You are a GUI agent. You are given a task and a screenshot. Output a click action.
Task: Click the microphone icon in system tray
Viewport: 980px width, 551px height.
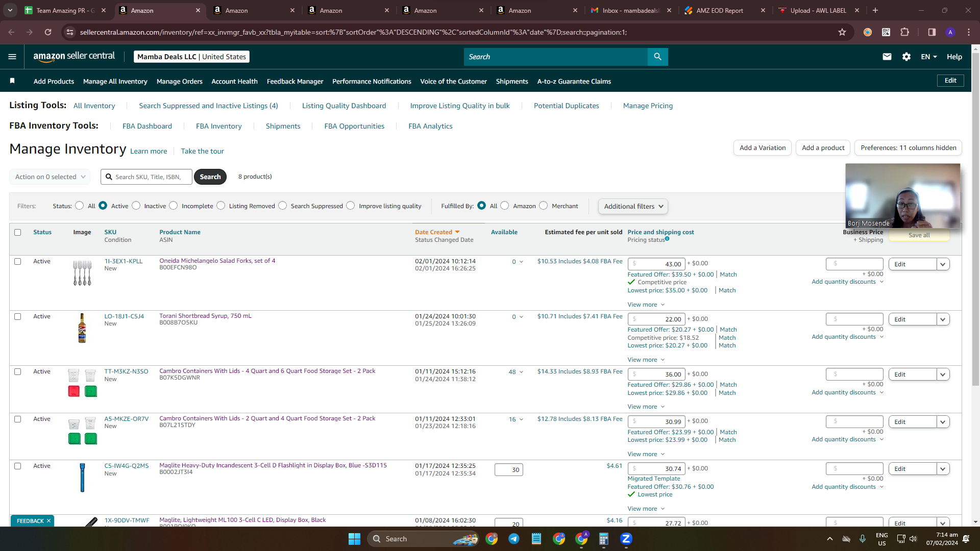pyautogui.click(x=863, y=539)
